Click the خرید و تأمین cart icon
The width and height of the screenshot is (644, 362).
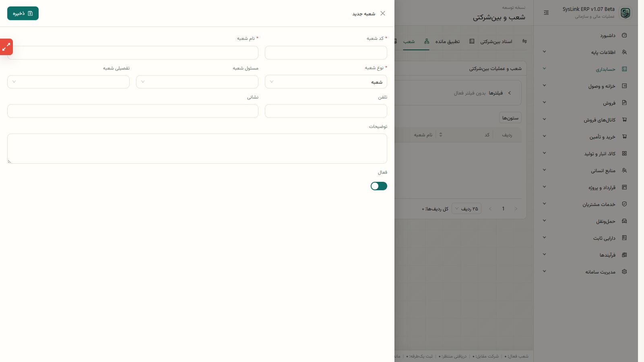click(624, 137)
